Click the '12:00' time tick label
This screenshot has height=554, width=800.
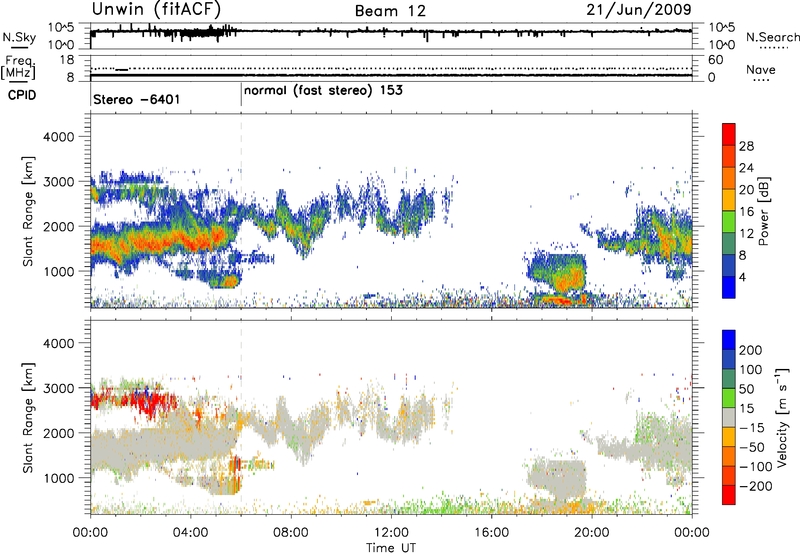click(x=391, y=533)
